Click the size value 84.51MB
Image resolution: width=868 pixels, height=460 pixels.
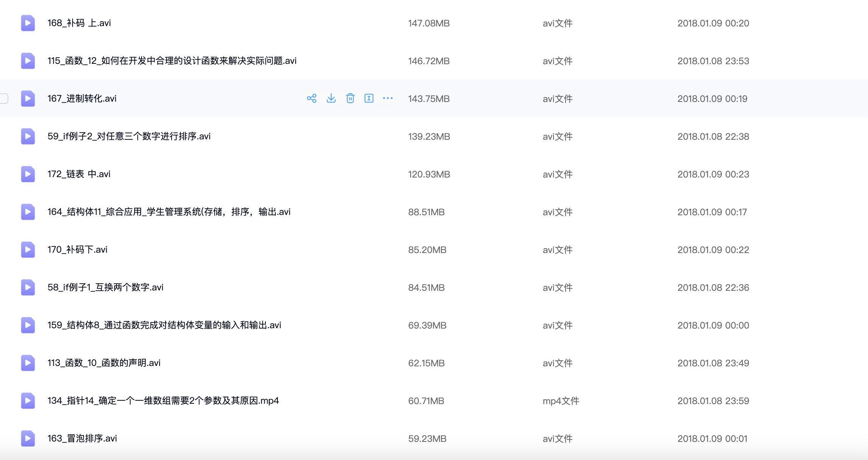coord(426,288)
